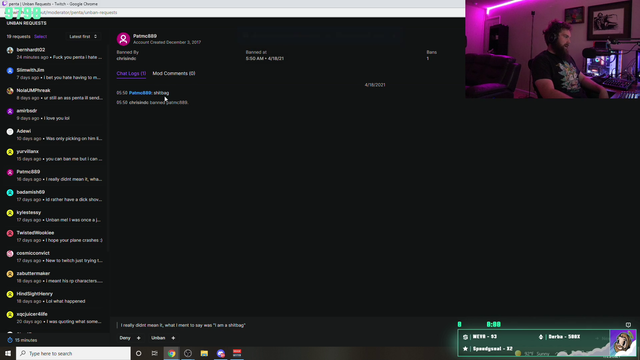This screenshot has height=360, width=640.
Task: Click SlimwithJim's blue avatar icon
Action: tap(10, 71)
